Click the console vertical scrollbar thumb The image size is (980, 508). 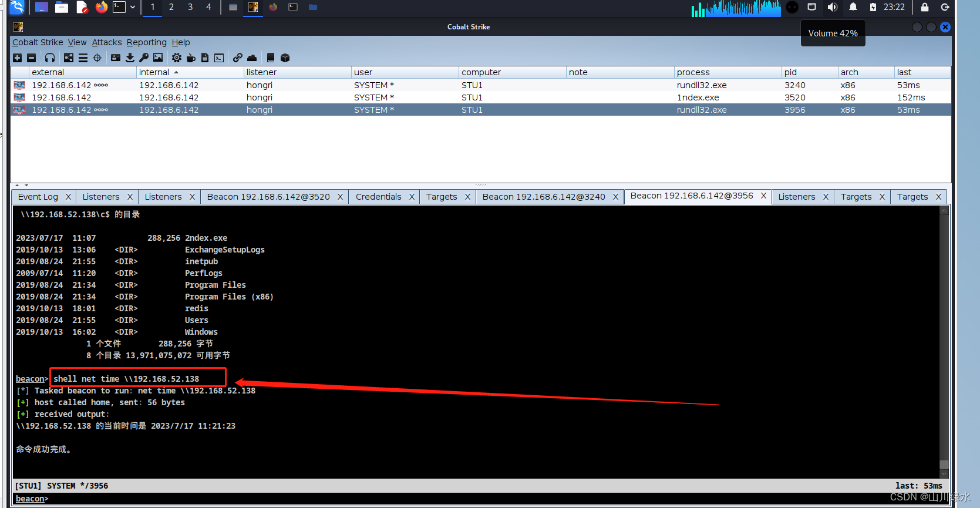pyautogui.click(x=944, y=465)
